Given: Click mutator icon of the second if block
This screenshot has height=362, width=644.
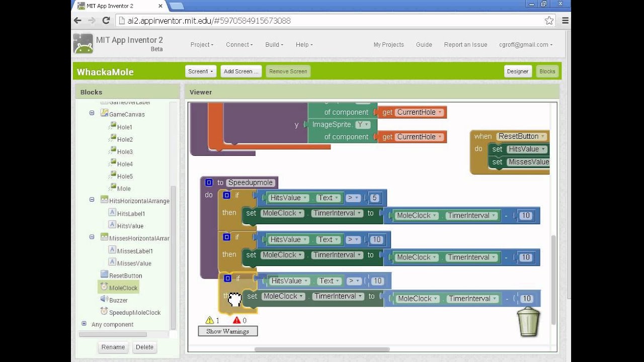Looking at the screenshot, I should point(226,237).
